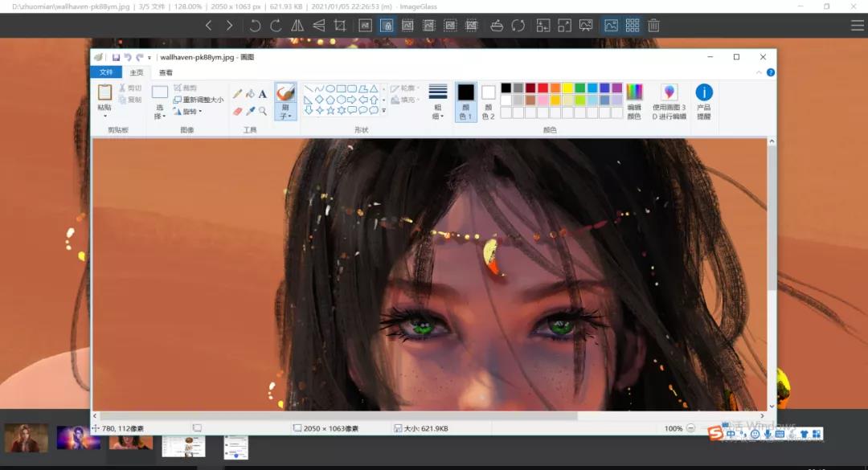The width and height of the screenshot is (868, 470).
Task: Click Paint redo arrow in quick access toolbar
Action: 140,57
